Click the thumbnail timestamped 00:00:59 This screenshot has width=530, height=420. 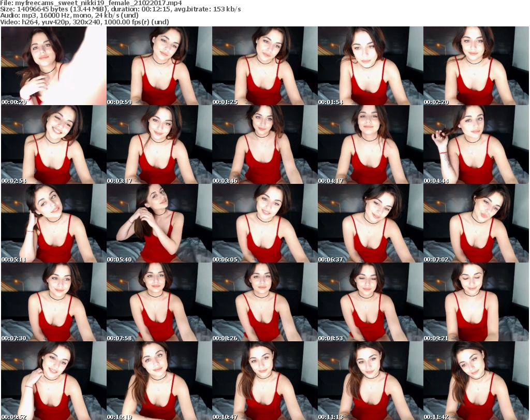159,66
